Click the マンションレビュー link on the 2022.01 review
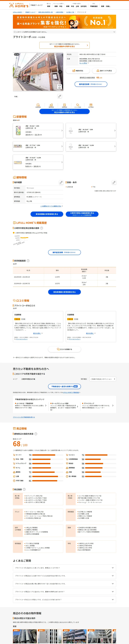Viewport: 129px width, 644px height. [x=22, y=339]
